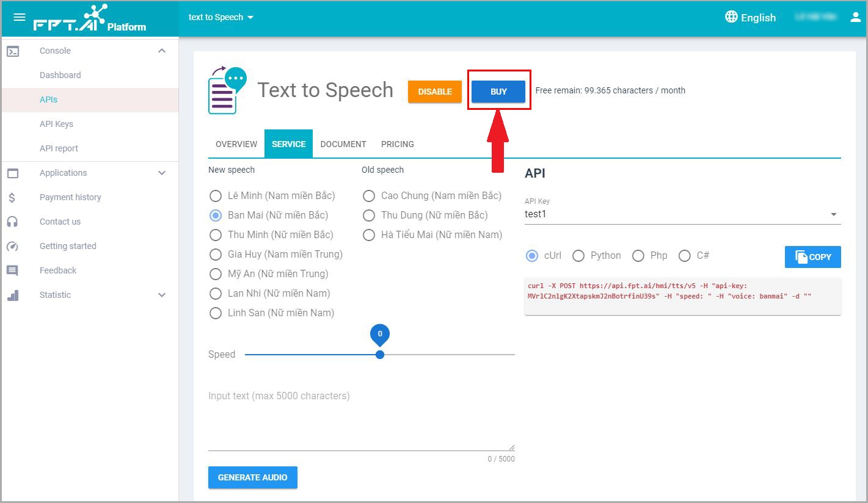Click the orange DISABLE button
Screen dimensions: 868x503
[435, 92]
